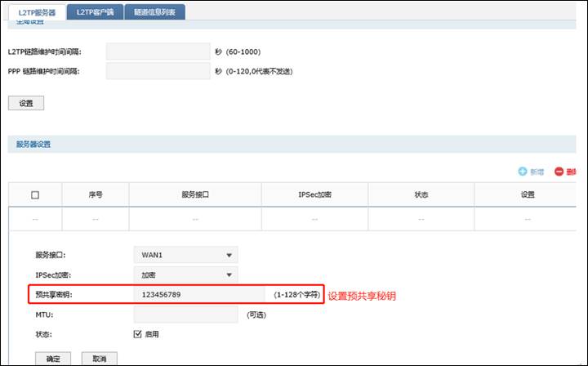The width and height of the screenshot is (588, 366).
Task: Click the IPSec加密 column header in table
Action: 314,194
